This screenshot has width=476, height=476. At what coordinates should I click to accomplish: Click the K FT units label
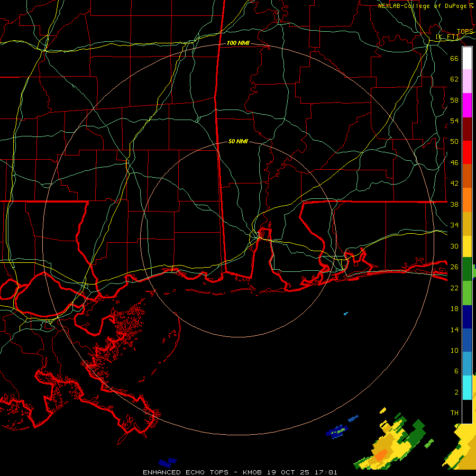pos(448,37)
